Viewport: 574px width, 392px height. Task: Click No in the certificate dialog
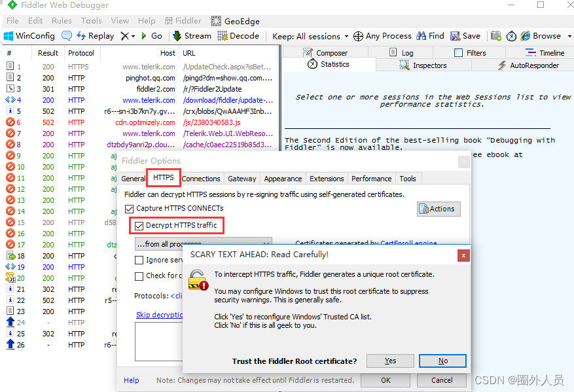[x=442, y=361]
